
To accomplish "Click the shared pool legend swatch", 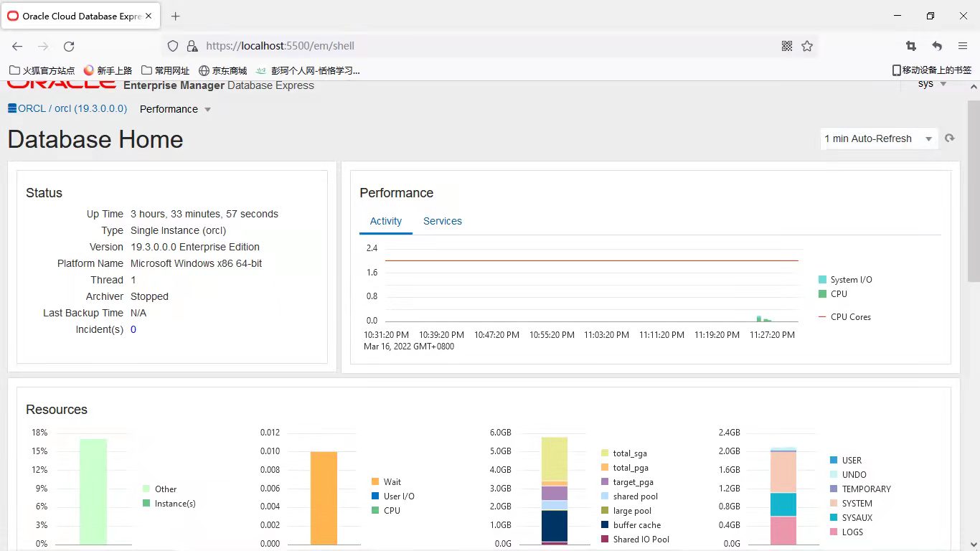I will point(605,496).
